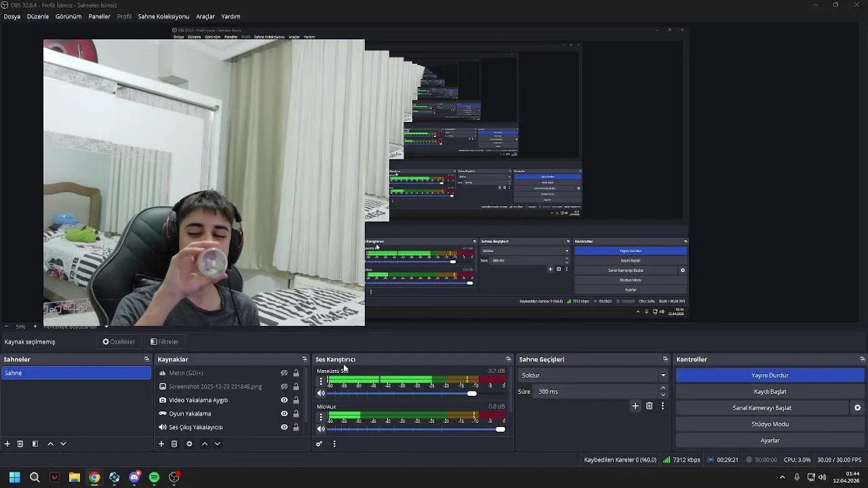Image resolution: width=868 pixels, height=488 pixels.
Task: Hide Video Yakalama Aygıtı source
Action: (284, 401)
